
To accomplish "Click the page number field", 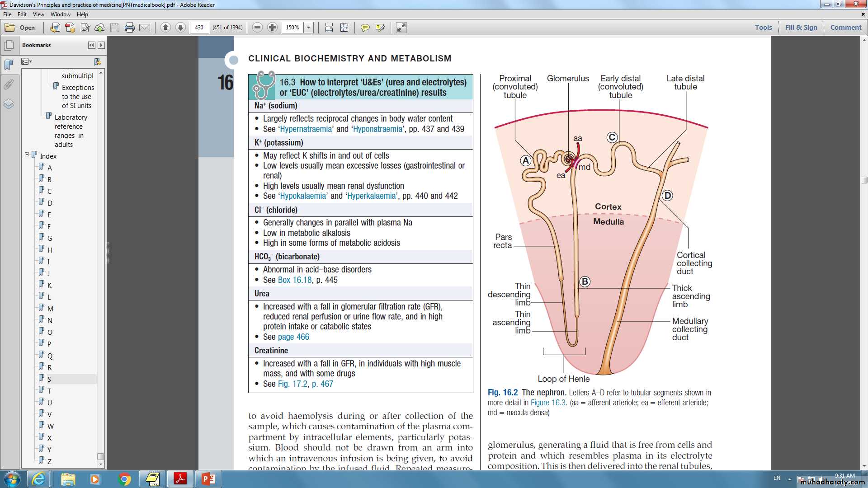I will (x=199, y=28).
